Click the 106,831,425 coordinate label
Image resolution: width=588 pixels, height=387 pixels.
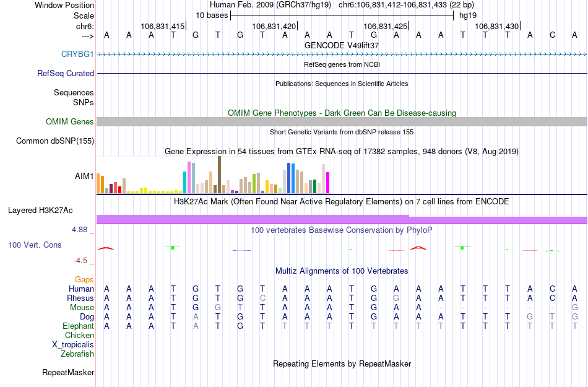pos(386,26)
